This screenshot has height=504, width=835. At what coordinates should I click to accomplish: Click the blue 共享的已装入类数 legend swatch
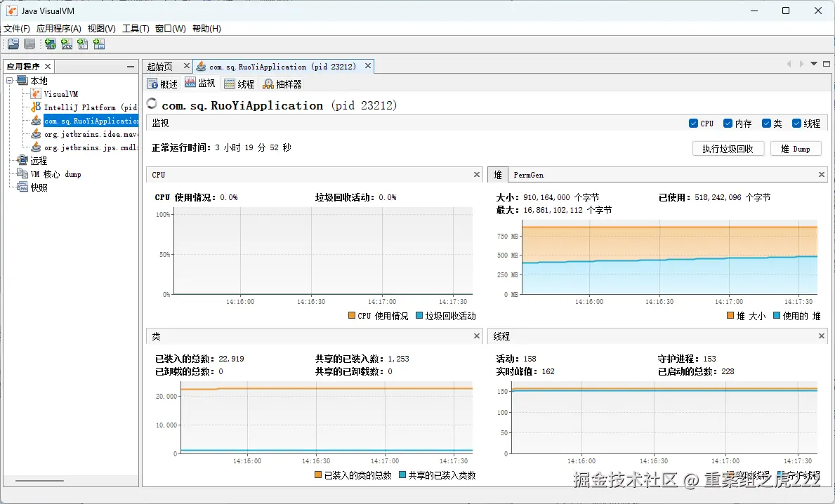point(402,475)
